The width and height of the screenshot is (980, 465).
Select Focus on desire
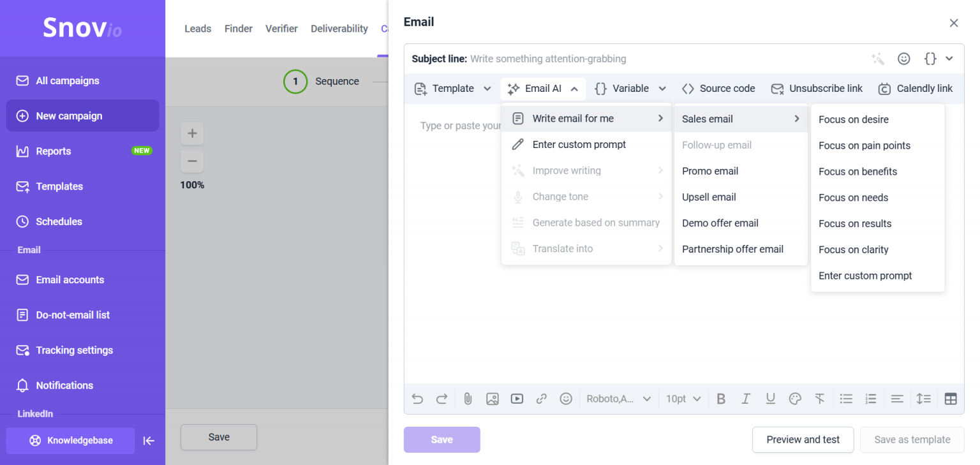[877, 119]
